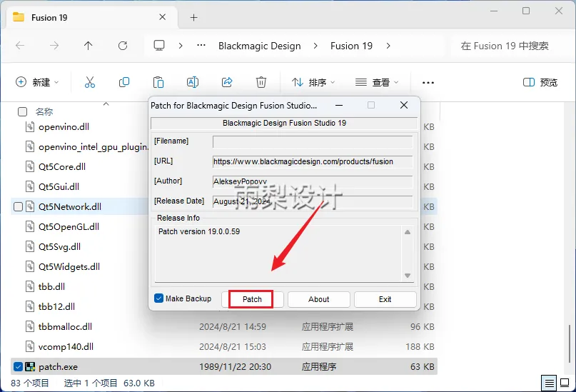
Task: Click the copy icon in Explorer toolbar
Action: click(x=124, y=82)
